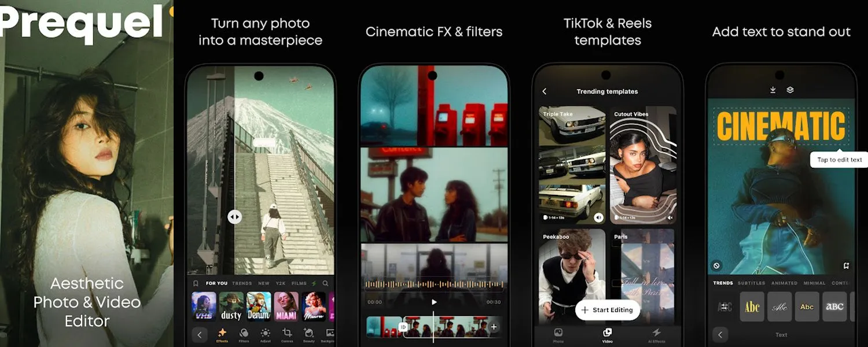Screen dimensions: 868x347
Task: Open the Curves tool
Action: pos(288,333)
